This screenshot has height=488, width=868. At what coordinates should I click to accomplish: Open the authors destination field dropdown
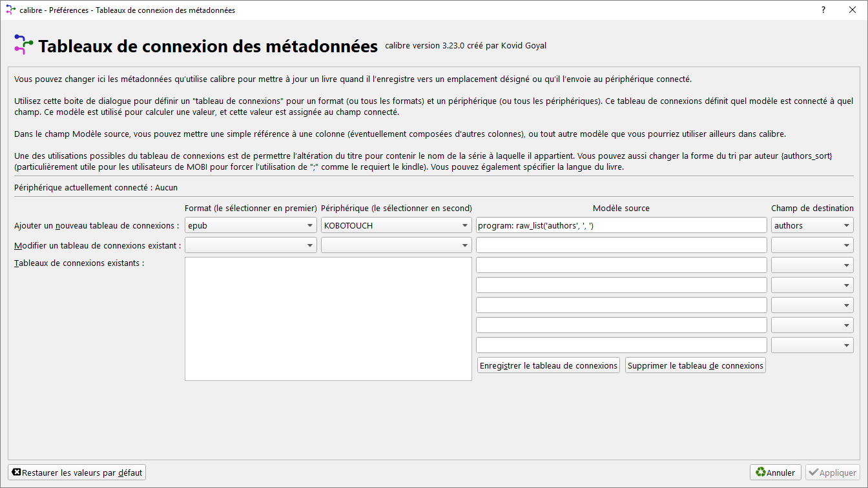(812, 225)
